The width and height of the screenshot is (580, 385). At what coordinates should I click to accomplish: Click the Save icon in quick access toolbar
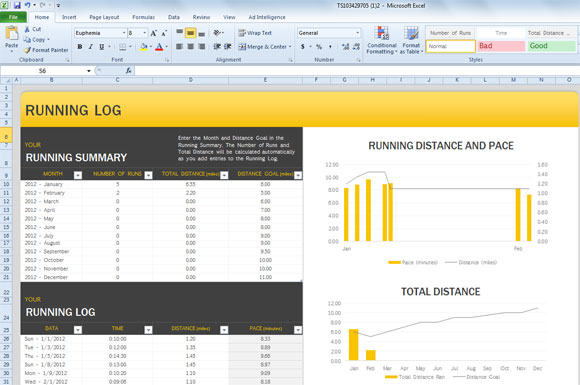point(17,5)
